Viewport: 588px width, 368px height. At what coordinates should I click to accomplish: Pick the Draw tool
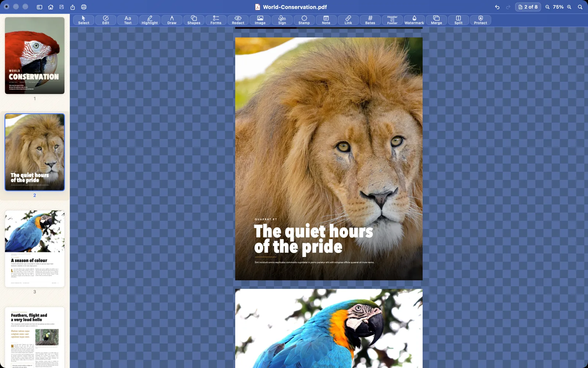tap(172, 20)
